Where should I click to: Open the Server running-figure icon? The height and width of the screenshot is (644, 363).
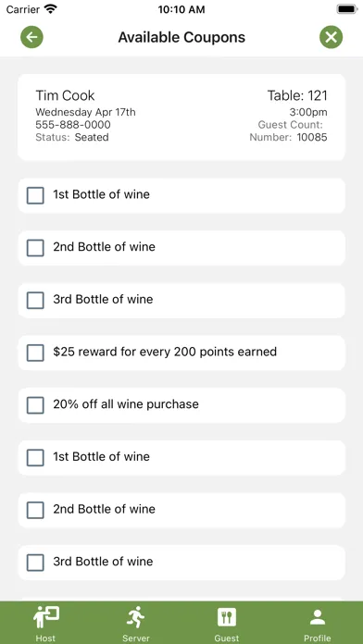pos(136,617)
